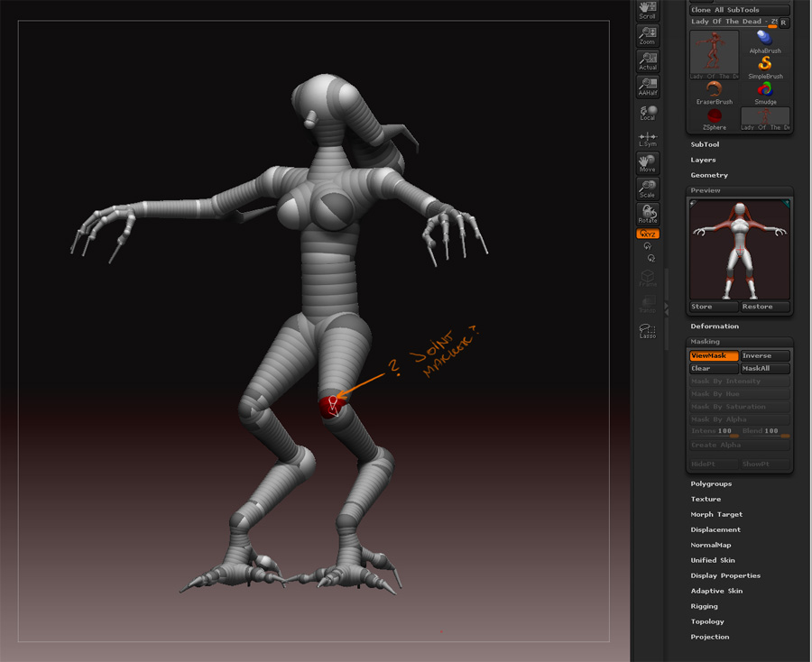Expand the Rigging section
Screen dimensions: 812x662
pyautogui.click(x=704, y=605)
